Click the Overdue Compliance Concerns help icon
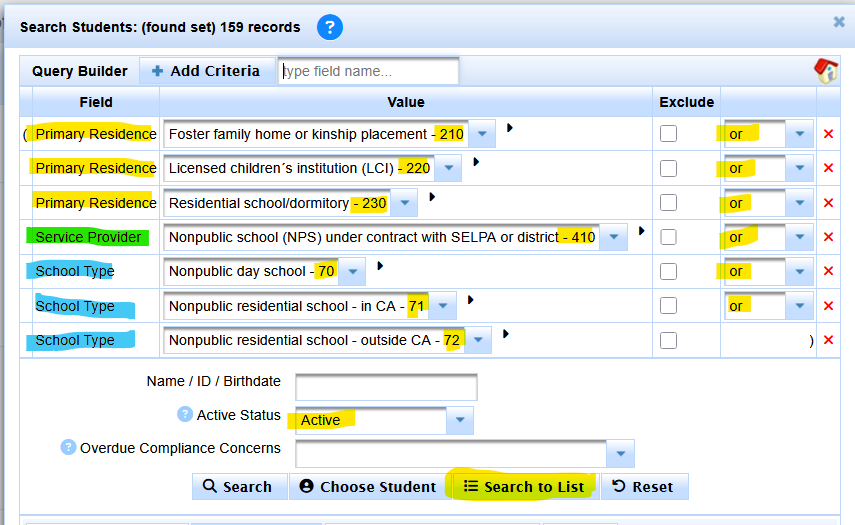Viewport: 855px width, 525px height. tap(68, 447)
